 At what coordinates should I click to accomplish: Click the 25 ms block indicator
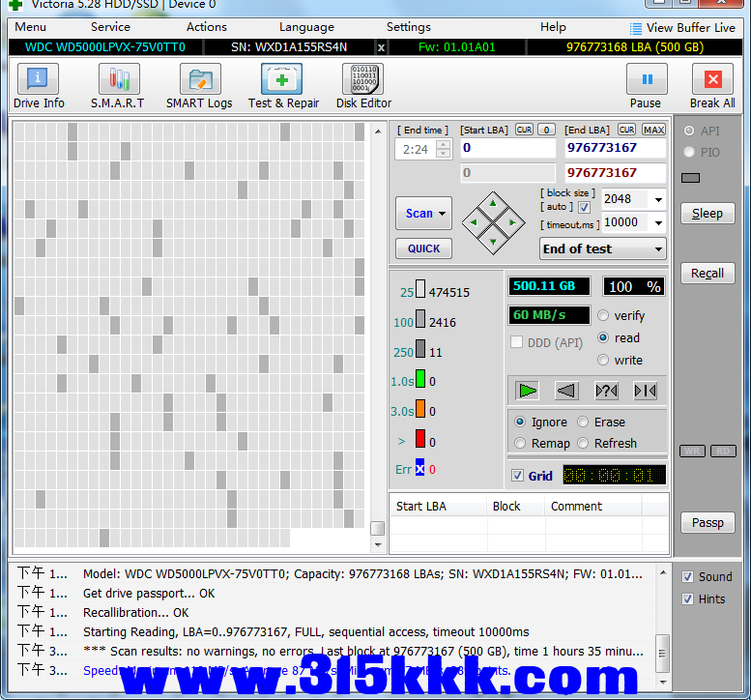pos(420,289)
